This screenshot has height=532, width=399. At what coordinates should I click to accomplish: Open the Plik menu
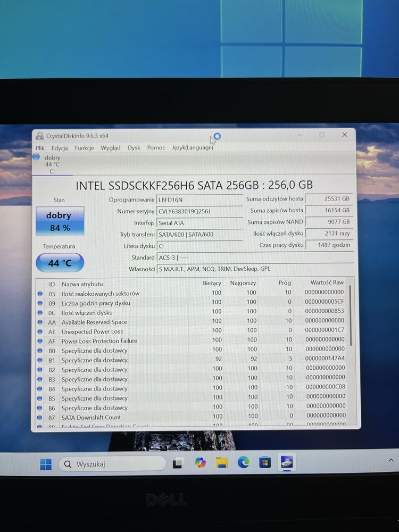[40, 148]
